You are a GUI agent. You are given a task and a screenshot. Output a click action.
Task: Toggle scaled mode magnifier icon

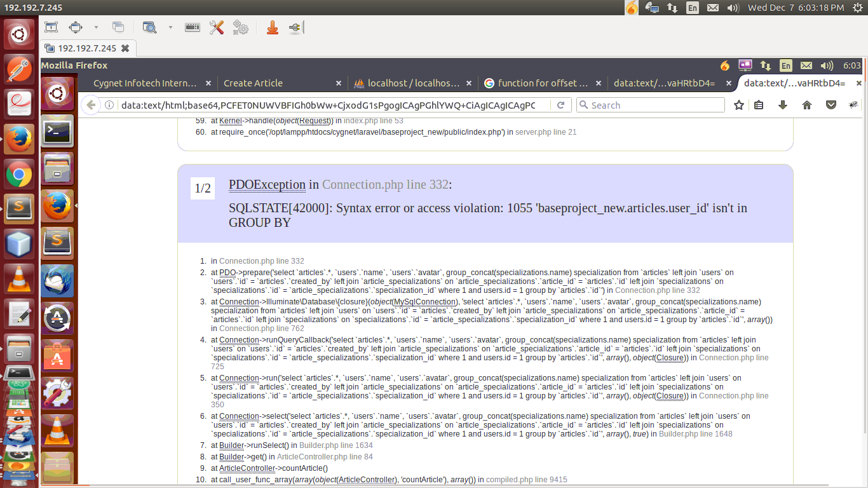pyautogui.click(x=149, y=27)
